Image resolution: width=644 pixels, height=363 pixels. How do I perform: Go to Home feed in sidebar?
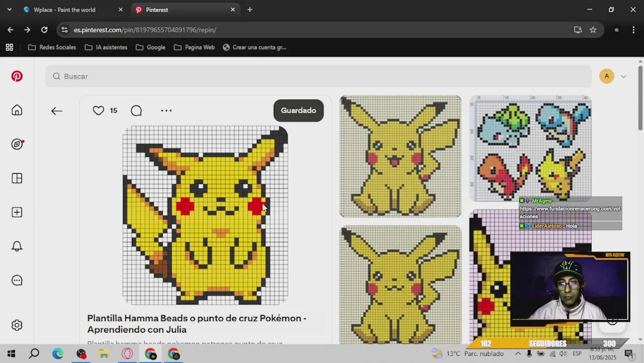pyautogui.click(x=17, y=110)
